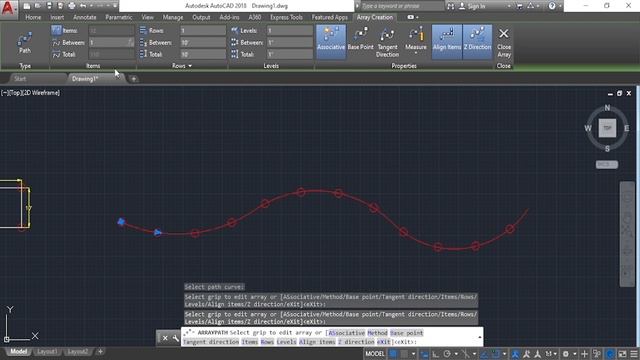Click the Clean Screen icon in status bar
The image size is (640, 360).
tap(622, 354)
